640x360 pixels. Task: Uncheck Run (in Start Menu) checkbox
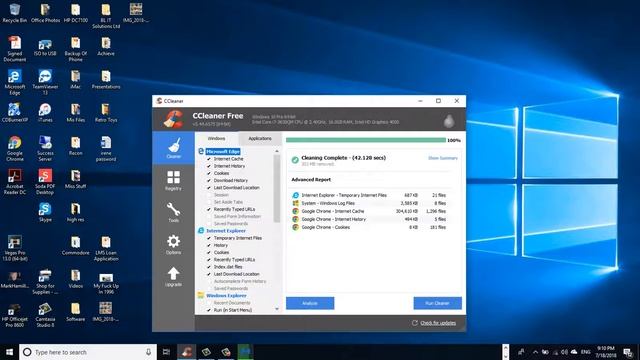point(209,310)
